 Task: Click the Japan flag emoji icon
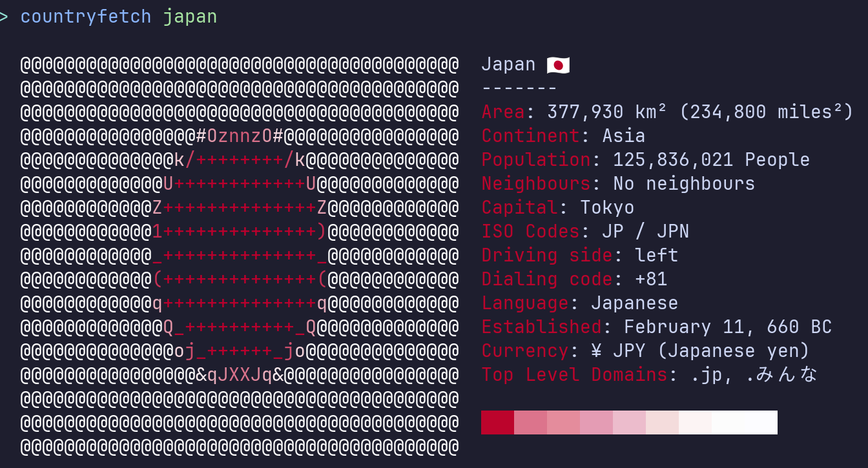(558, 64)
